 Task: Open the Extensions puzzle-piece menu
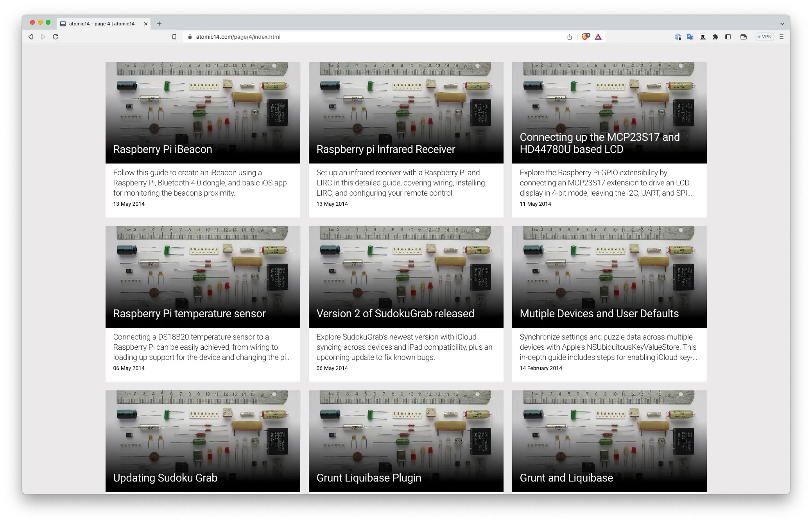click(x=715, y=37)
